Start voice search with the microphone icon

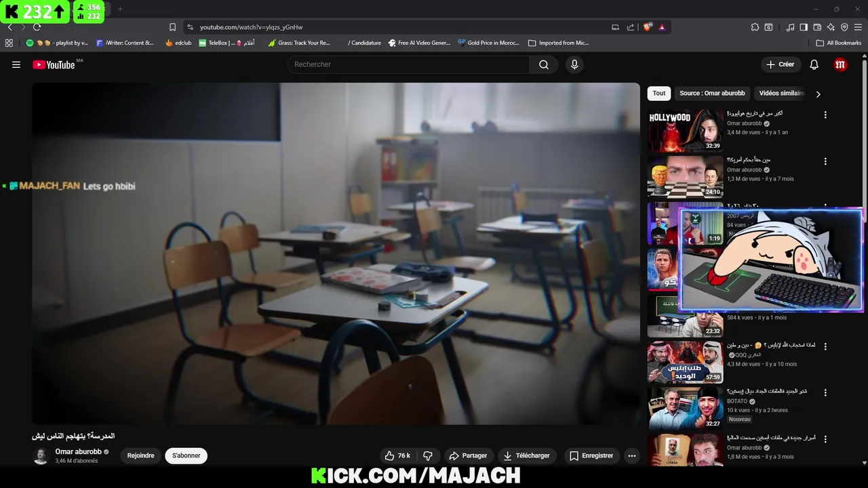(x=574, y=64)
